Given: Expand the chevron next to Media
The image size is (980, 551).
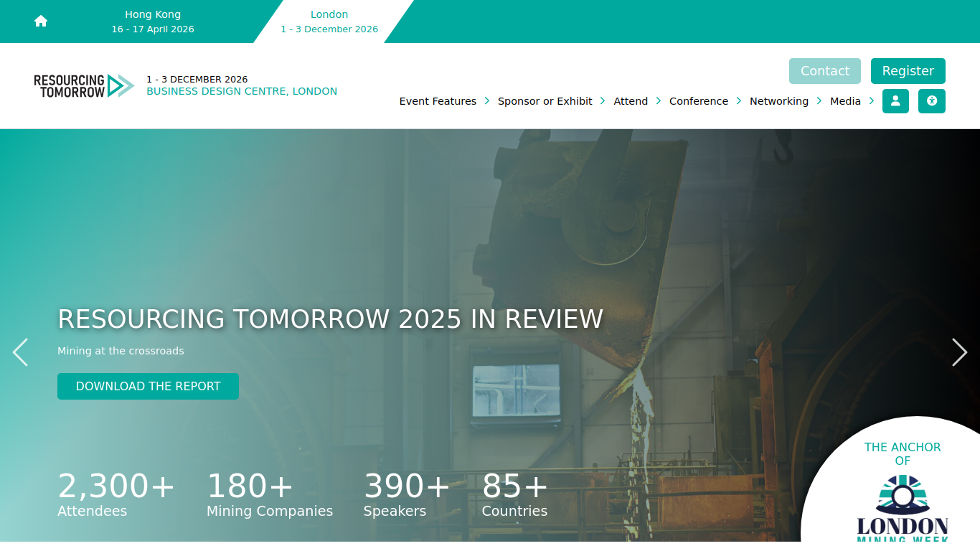Looking at the screenshot, I should [x=872, y=101].
